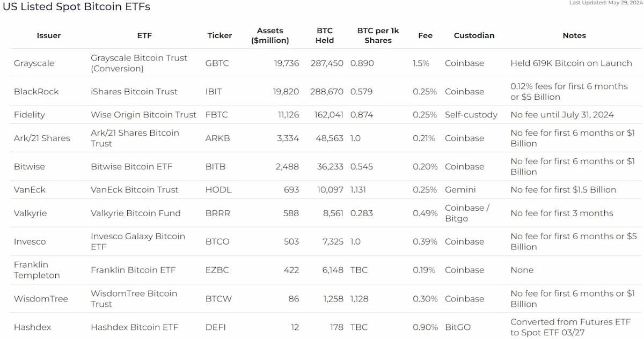Click the HODL ticker symbol
This screenshot has width=644, height=339.
click(217, 189)
